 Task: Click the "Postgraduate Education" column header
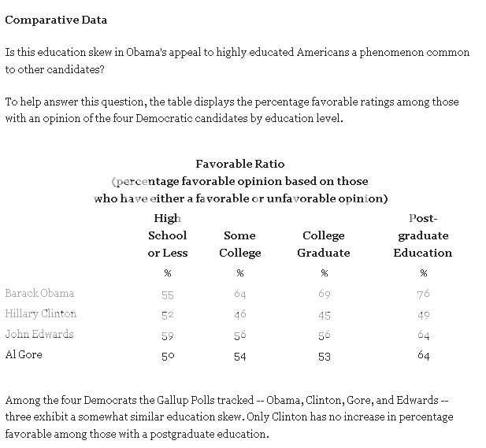tap(423, 235)
